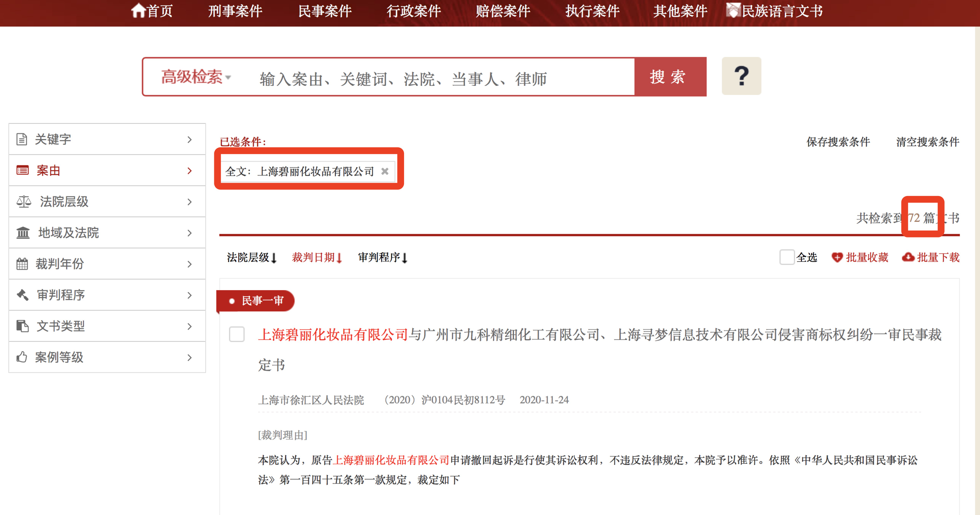Open the 刑事案件 menu
This screenshot has width=980, height=515.
click(235, 11)
